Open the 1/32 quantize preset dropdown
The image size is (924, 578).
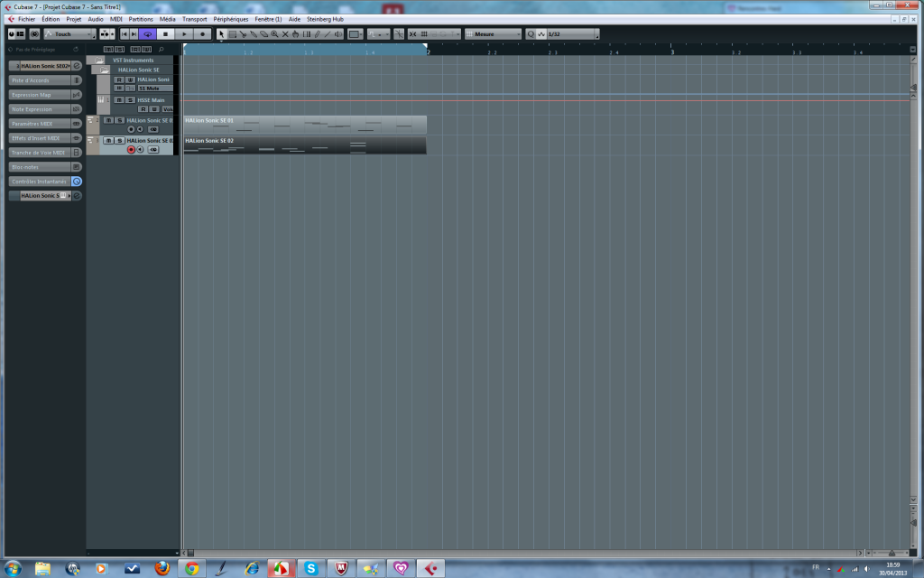click(573, 34)
